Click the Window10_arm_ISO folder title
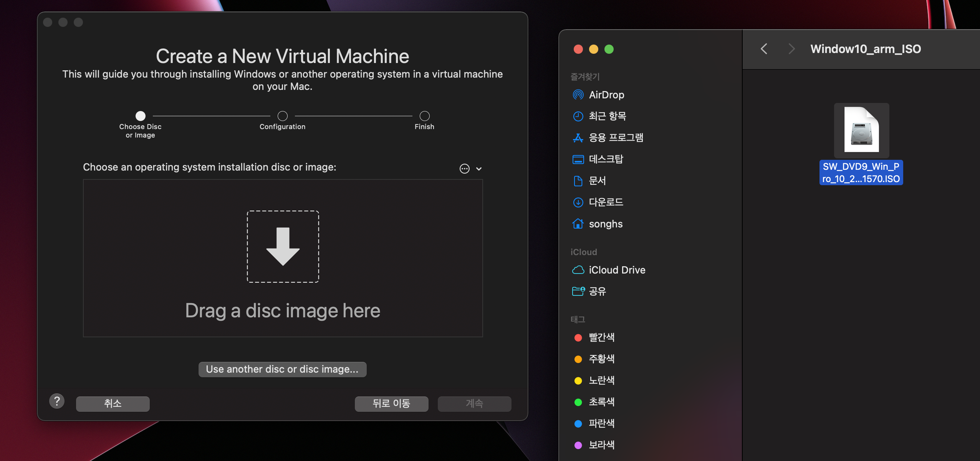Viewport: 980px width, 461px height. 866,49
